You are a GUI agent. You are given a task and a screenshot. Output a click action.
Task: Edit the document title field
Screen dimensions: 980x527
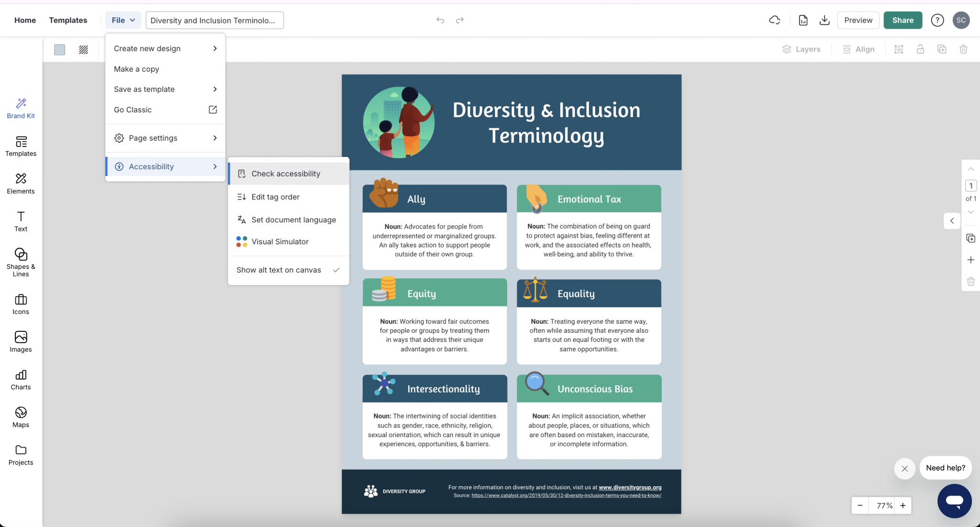pos(214,20)
